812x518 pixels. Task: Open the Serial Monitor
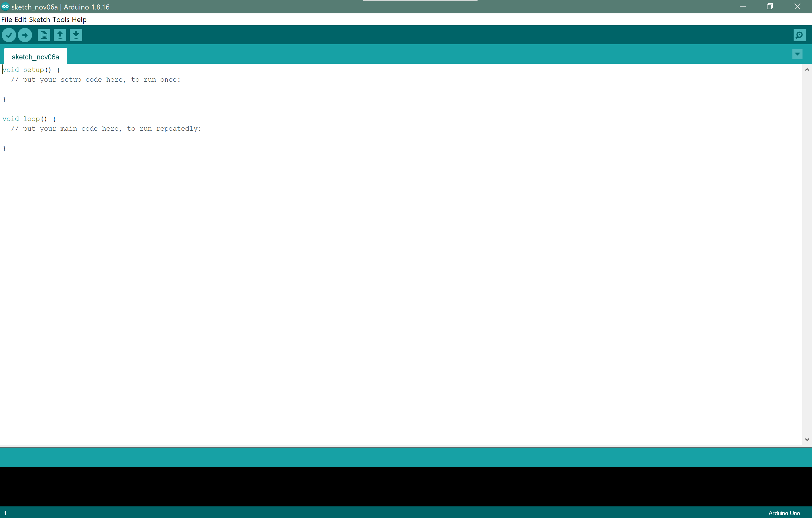click(800, 35)
